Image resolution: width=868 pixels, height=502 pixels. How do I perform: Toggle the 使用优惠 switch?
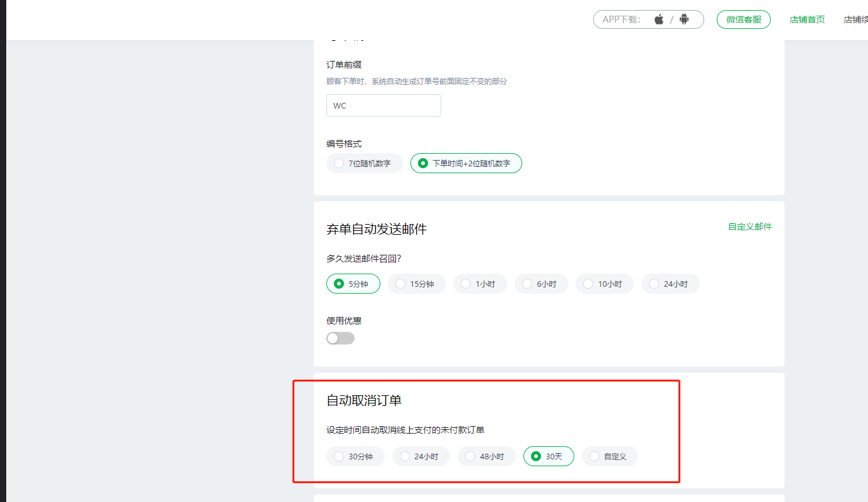coord(340,338)
